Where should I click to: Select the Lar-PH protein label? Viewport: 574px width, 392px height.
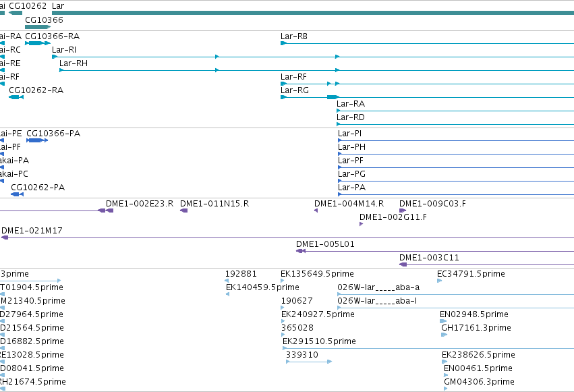click(352, 147)
